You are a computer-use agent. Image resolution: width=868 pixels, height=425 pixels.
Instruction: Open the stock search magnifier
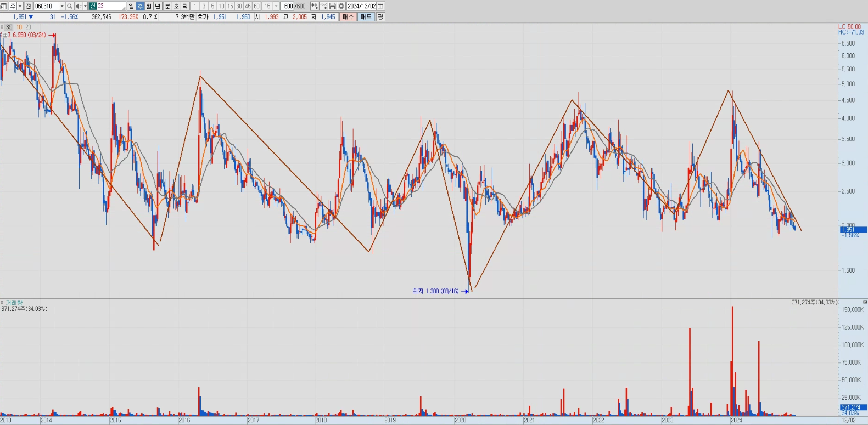click(70, 6)
